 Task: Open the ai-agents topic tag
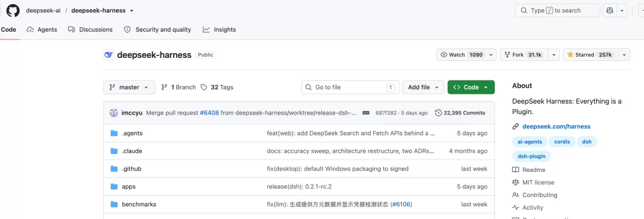coord(530,142)
